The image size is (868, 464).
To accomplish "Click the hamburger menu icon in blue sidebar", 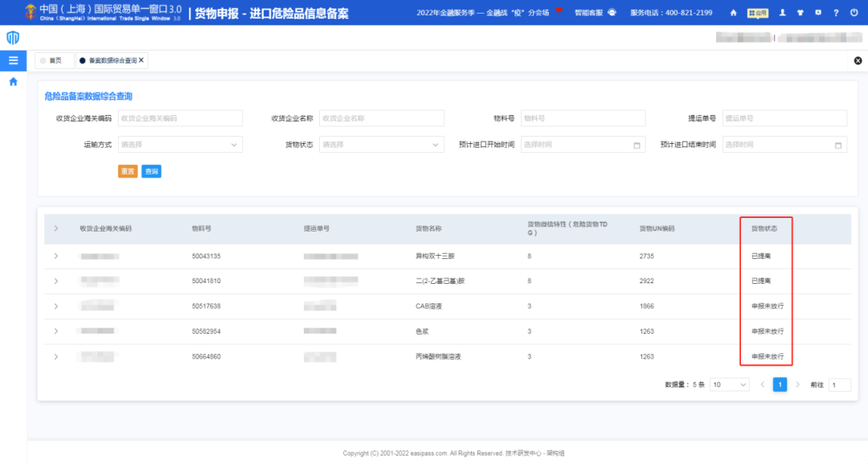I will point(13,60).
